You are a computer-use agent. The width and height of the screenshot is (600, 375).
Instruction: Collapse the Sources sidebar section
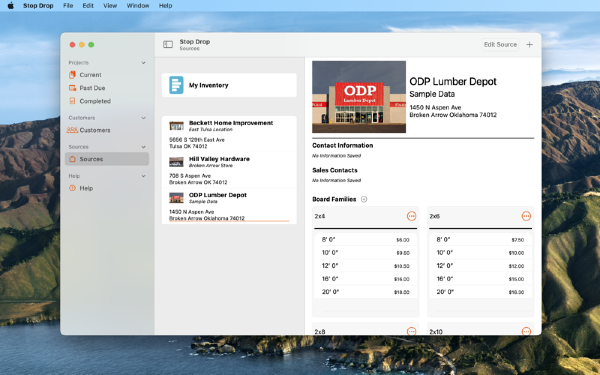click(143, 147)
